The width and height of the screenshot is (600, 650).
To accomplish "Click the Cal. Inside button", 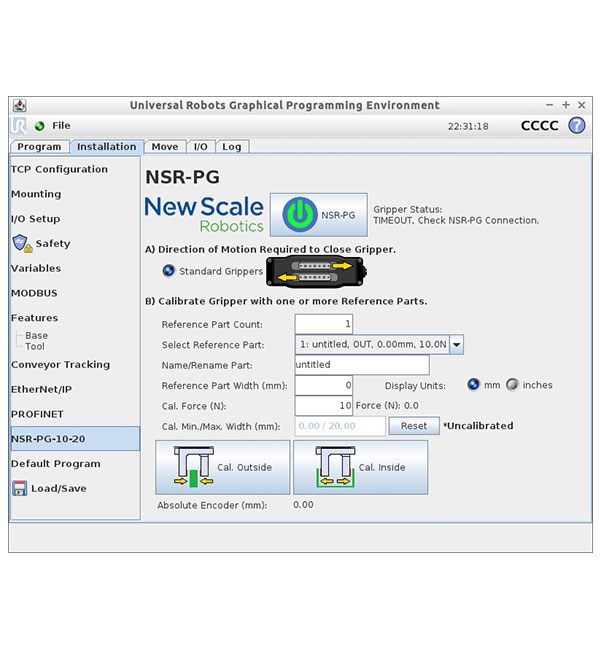I will (360, 467).
